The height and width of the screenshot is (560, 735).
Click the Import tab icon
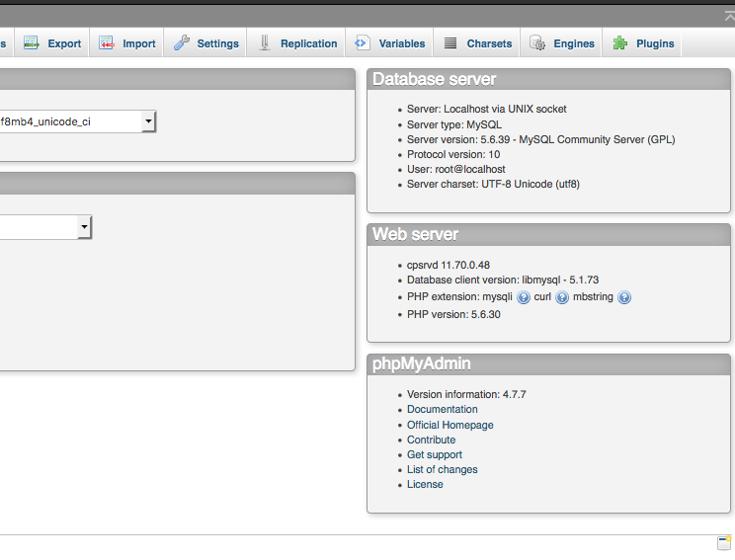coord(107,43)
